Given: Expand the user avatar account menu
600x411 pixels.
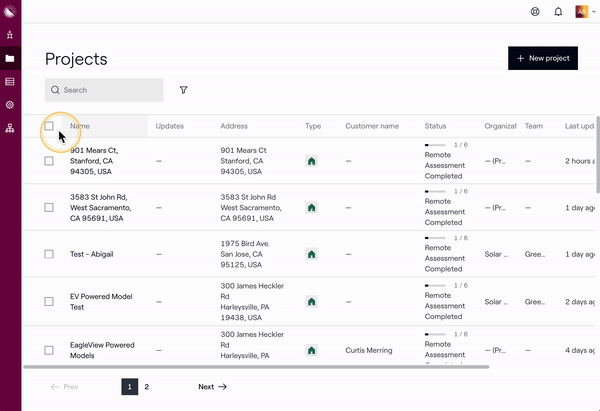Looking at the screenshot, I should [x=583, y=12].
